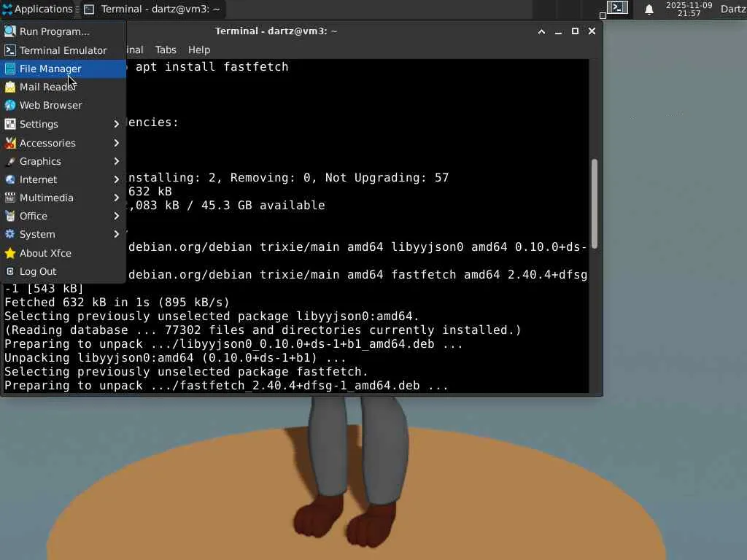The image size is (747, 560).
Task: Expand the Multimedia submenu arrow
Action: (x=116, y=198)
